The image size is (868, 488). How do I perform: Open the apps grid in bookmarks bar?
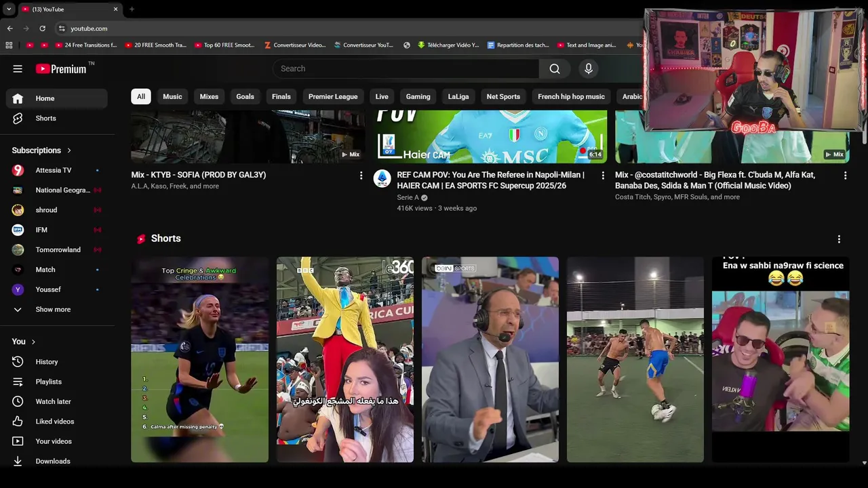9,45
